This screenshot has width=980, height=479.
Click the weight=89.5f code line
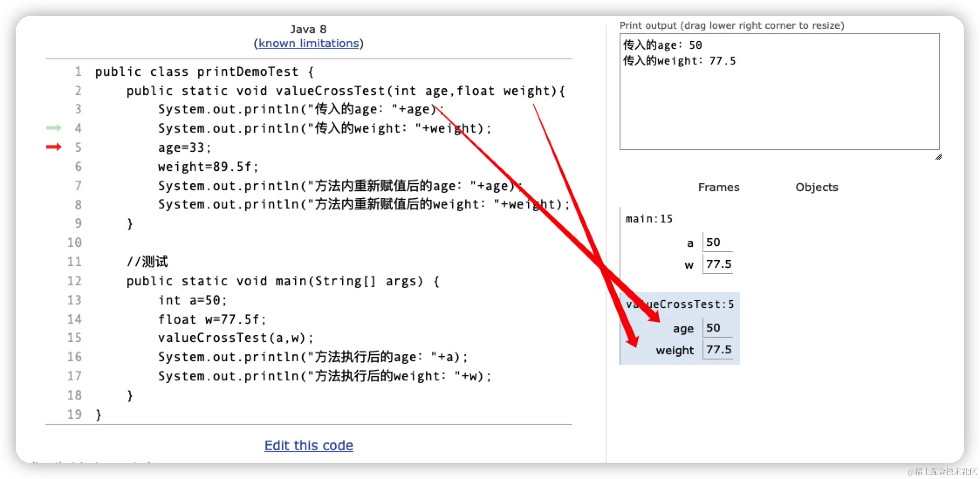(x=208, y=167)
